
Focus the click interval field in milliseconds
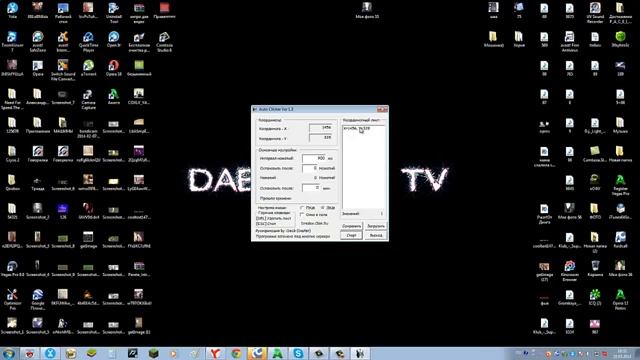pos(313,158)
